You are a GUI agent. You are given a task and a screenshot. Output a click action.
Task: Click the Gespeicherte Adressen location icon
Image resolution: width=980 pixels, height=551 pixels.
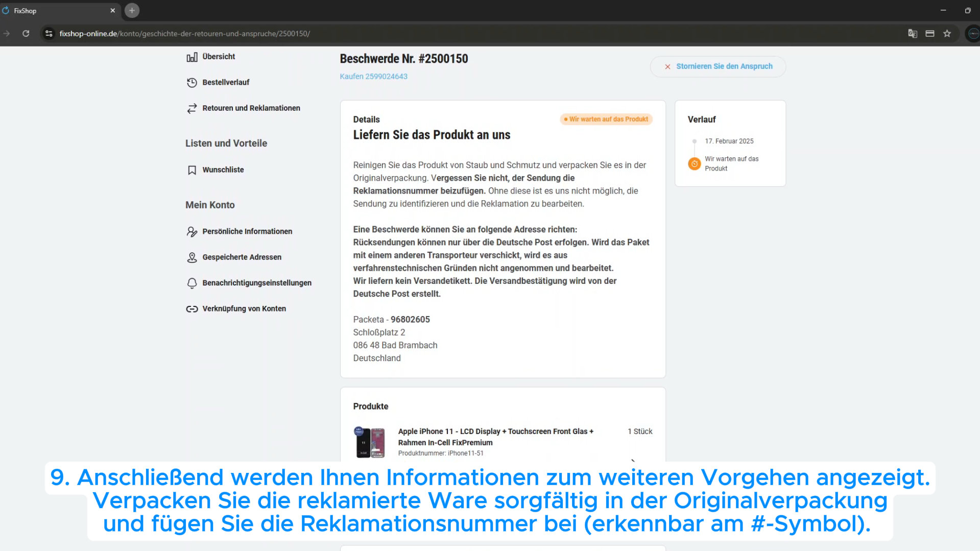coord(192,257)
